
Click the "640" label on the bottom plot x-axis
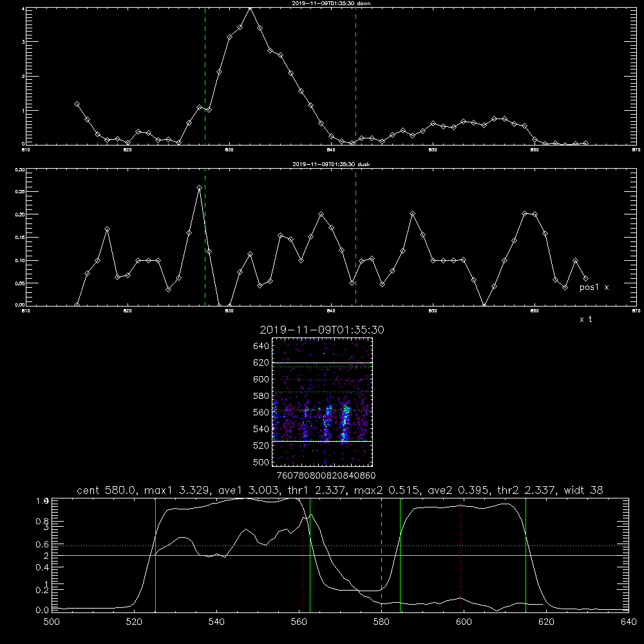click(x=629, y=622)
